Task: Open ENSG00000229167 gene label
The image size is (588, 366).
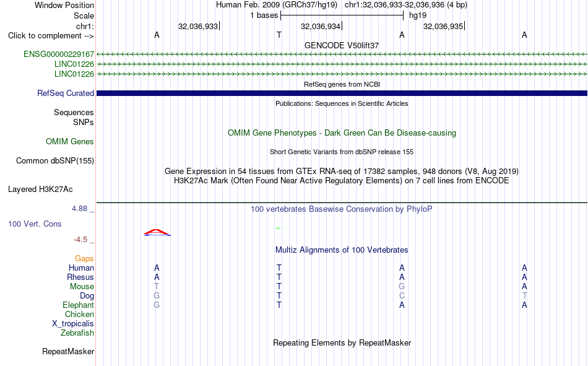Action: click(59, 54)
